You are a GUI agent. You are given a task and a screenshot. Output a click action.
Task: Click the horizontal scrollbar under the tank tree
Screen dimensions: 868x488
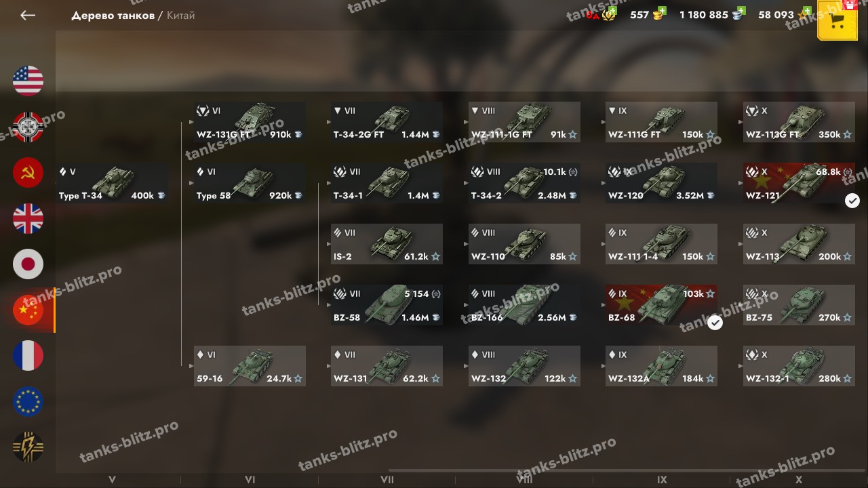[628, 470]
